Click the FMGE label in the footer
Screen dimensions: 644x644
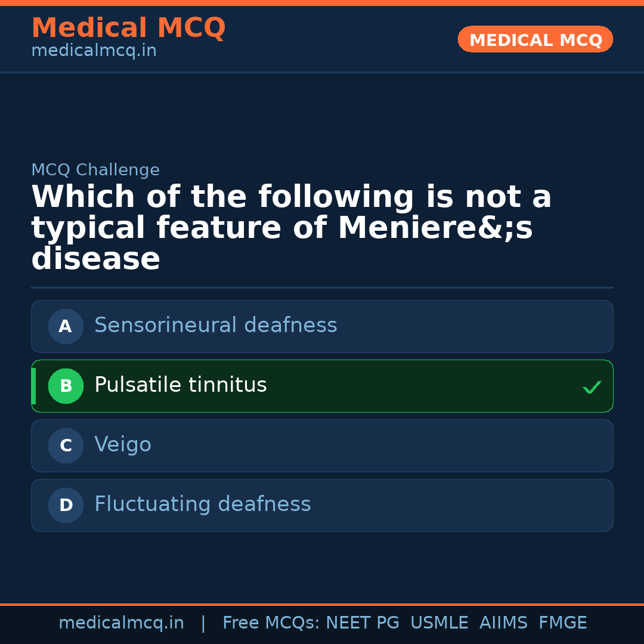(562, 622)
